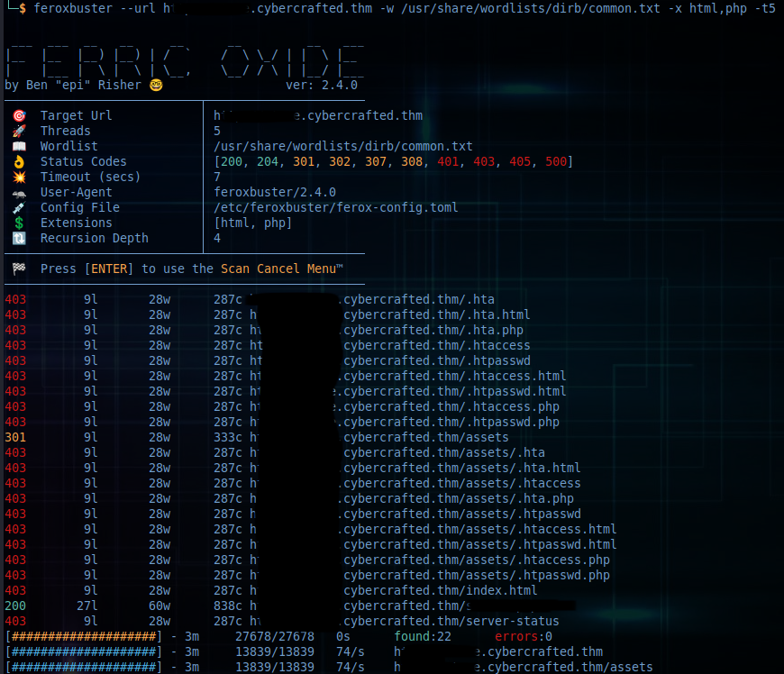Click the progress bar for the /assets scan
The width and height of the screenshot is (784, 674).
tap(84, 667)
